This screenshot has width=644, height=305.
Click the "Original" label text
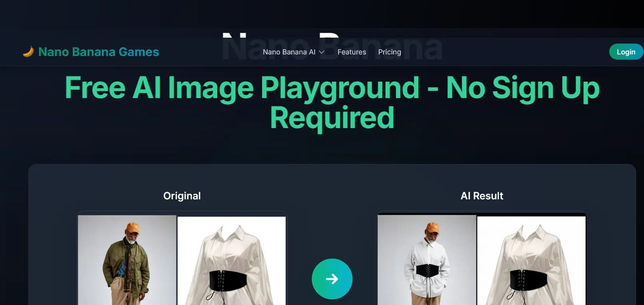[182, 196]
